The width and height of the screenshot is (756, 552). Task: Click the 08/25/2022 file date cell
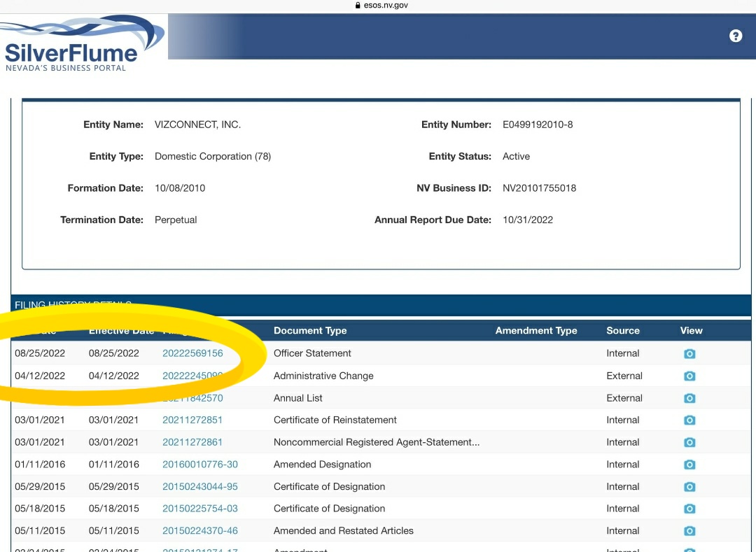tap(39, 353)
